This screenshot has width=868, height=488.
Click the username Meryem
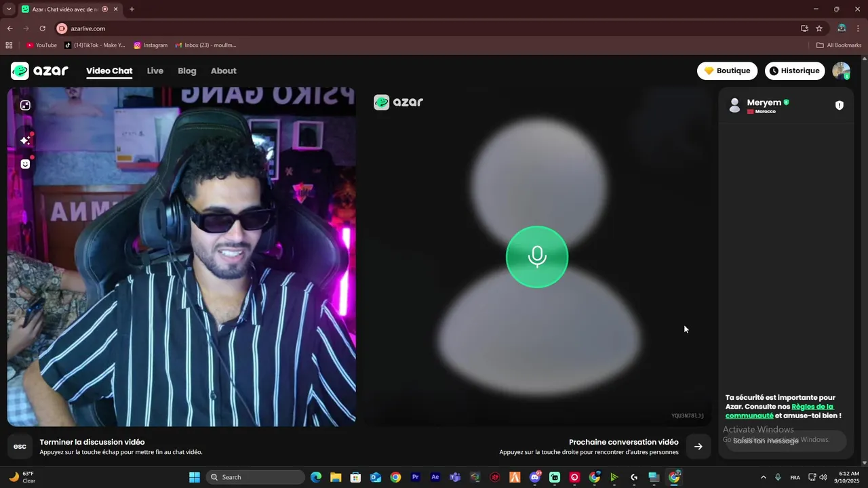pyautogui.click(x=764, y=102)
